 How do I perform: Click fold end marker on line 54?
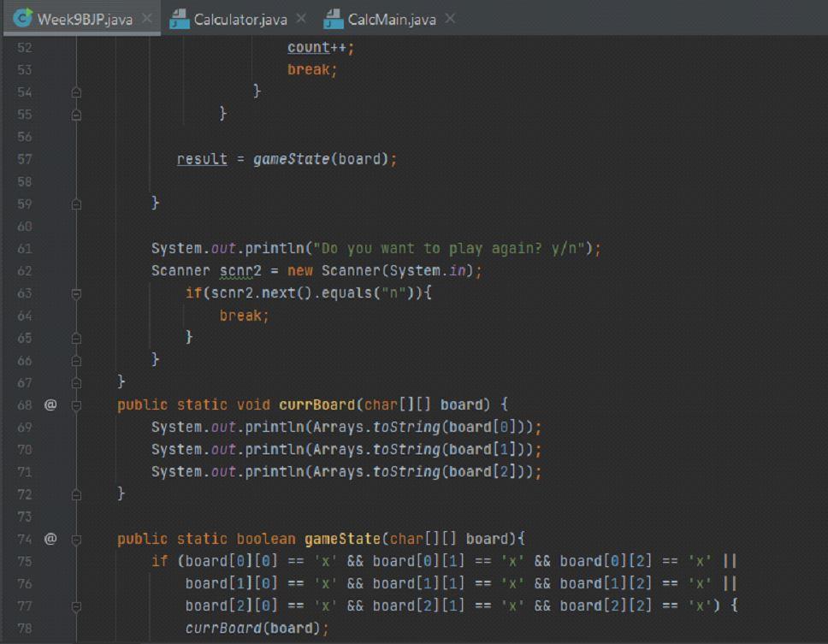click(x=76, y=92)
